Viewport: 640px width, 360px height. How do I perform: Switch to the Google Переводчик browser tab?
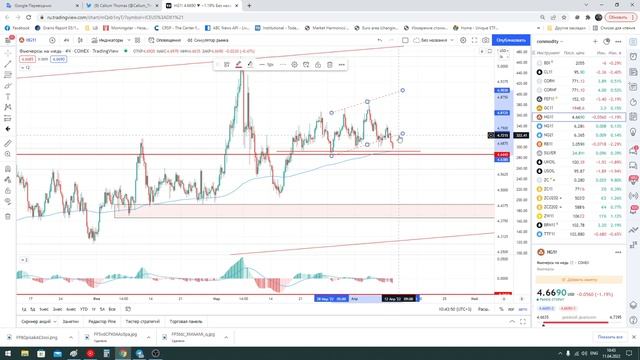point(41,6)
